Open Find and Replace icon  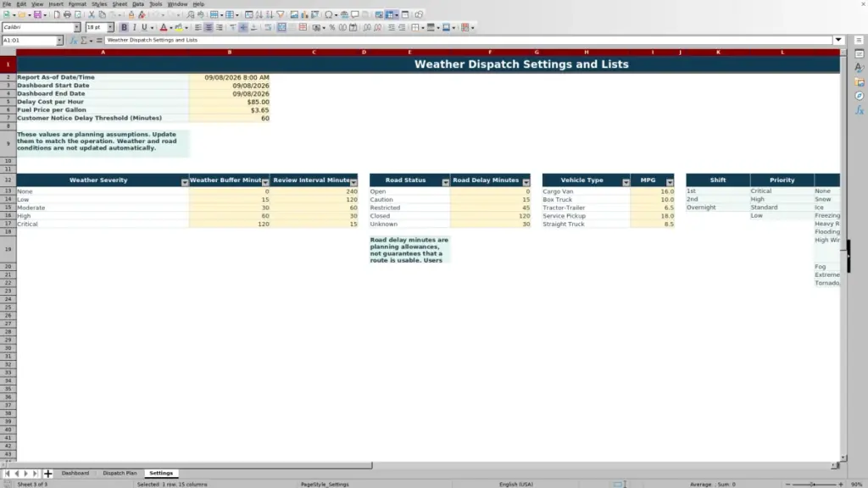[191, 14]
